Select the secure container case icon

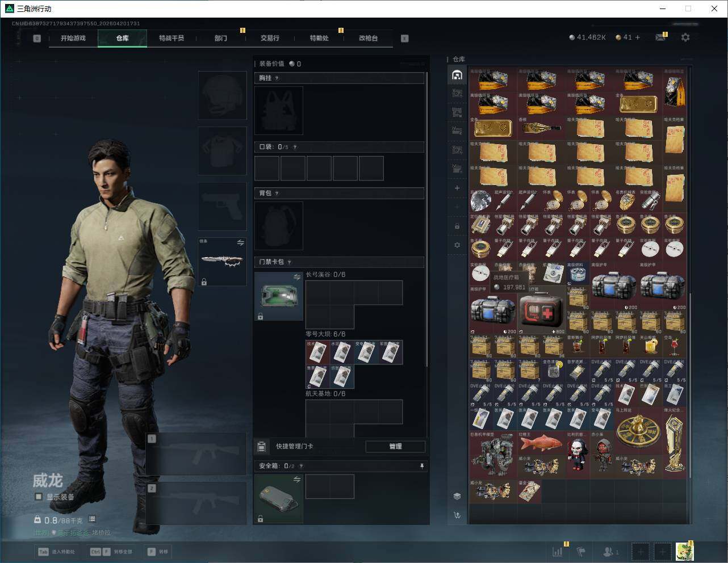pyautogui.click(x=279, y=499)
